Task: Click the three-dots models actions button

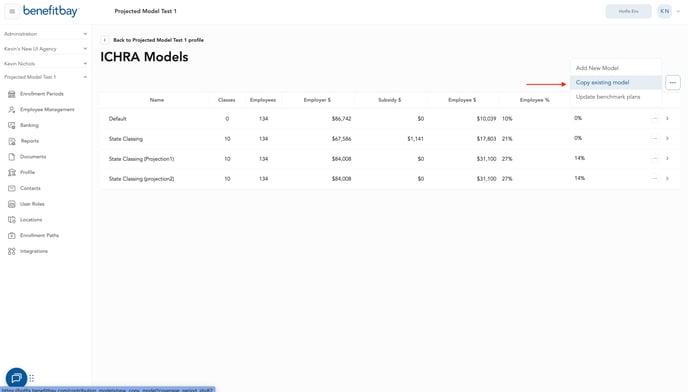Action: click(673, 83)
